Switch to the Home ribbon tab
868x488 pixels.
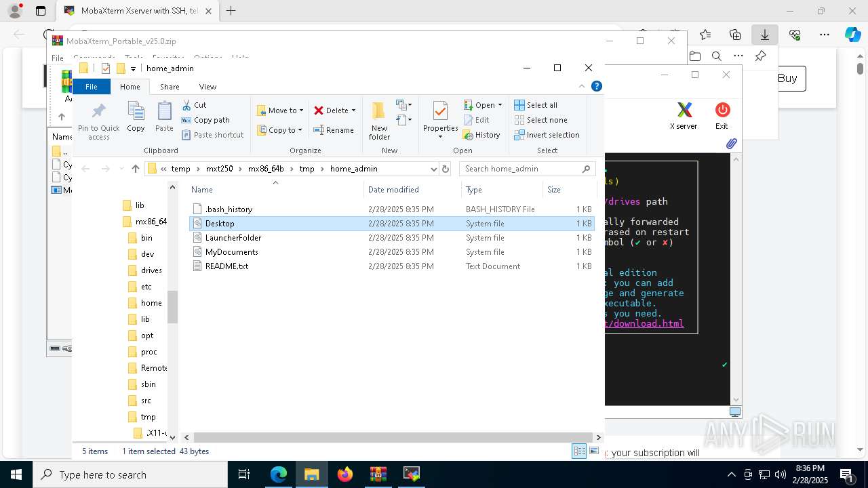(130, 86)
